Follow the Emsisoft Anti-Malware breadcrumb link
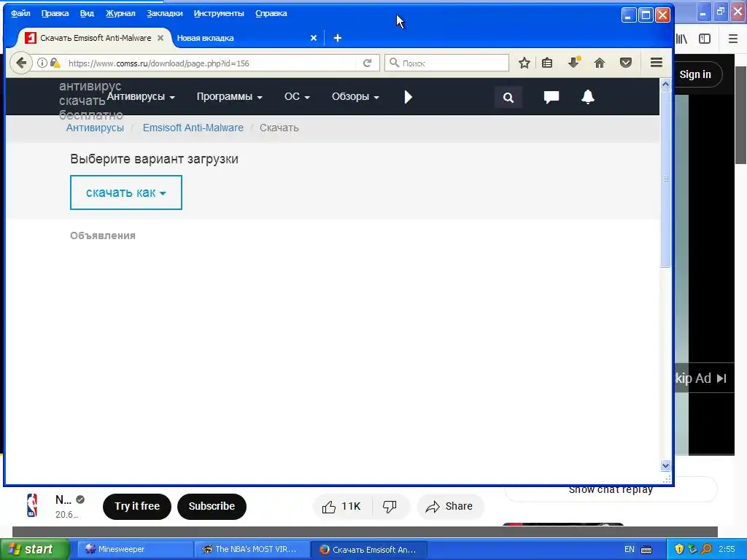 tap(193, 128)
